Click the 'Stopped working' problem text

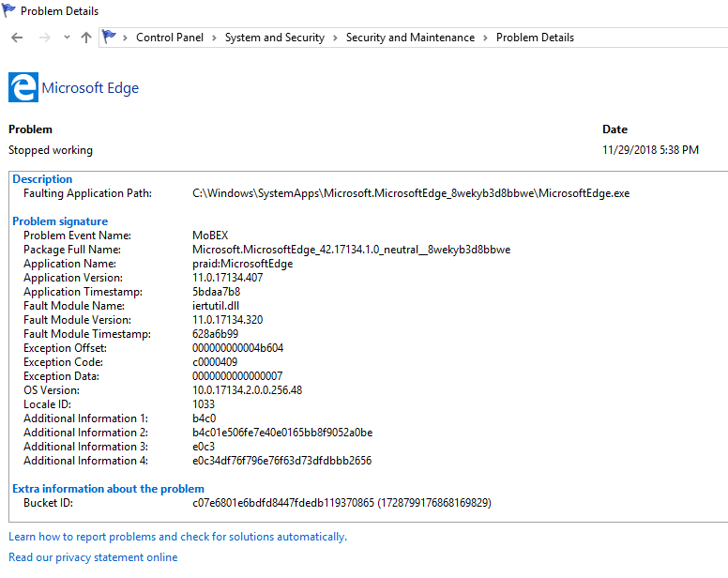(51, 150)
